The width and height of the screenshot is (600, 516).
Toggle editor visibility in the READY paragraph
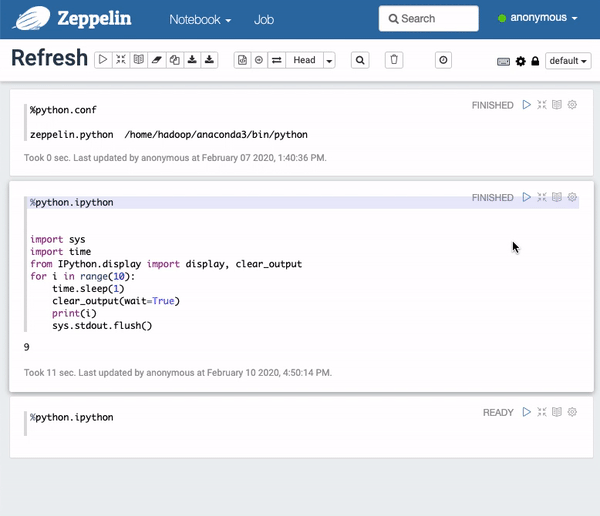pos(542,412)
